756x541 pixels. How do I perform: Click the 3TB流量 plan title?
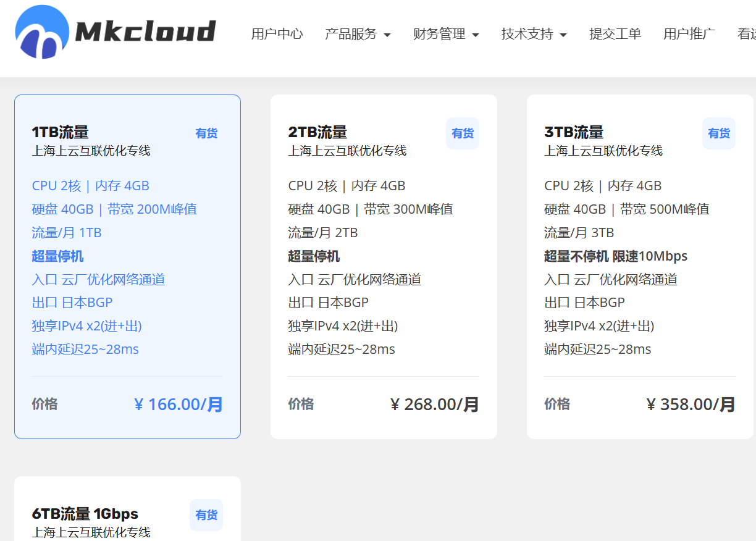(x=573, y=132)
